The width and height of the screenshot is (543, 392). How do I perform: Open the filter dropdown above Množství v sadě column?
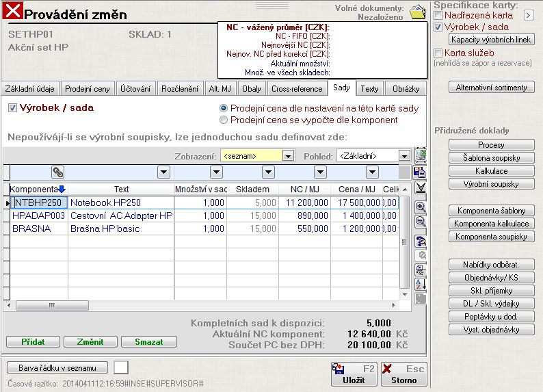pos(216,172)
